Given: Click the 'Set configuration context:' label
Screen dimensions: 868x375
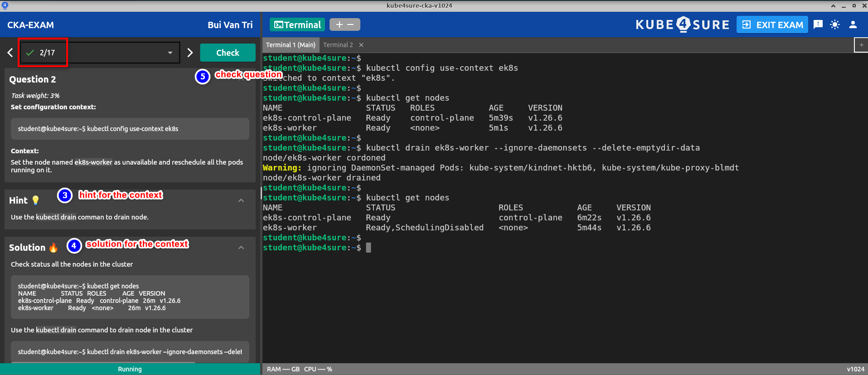Looking at the screenshot, I should click(x=53, y=107).
